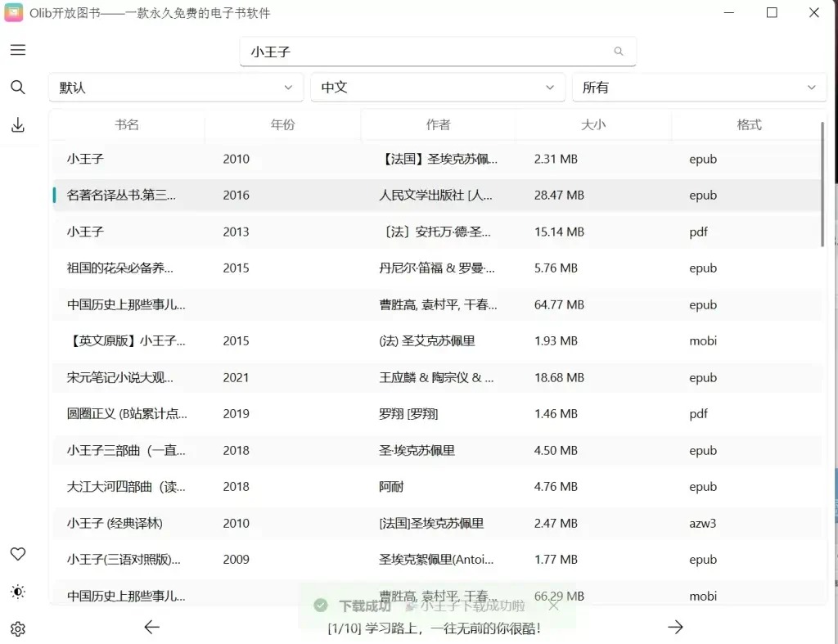This screenshot has width=838, height=644.
Task: Dismiss the download success notification
Action: point(554,606)
